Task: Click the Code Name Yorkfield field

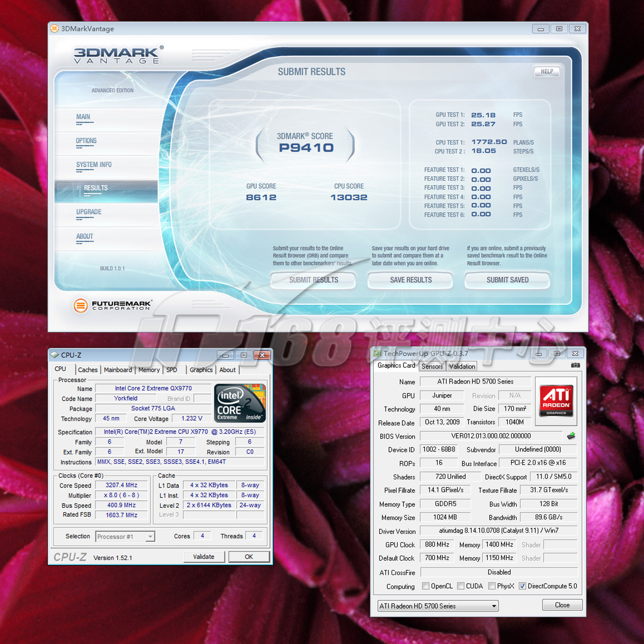Action: (126, 398)
